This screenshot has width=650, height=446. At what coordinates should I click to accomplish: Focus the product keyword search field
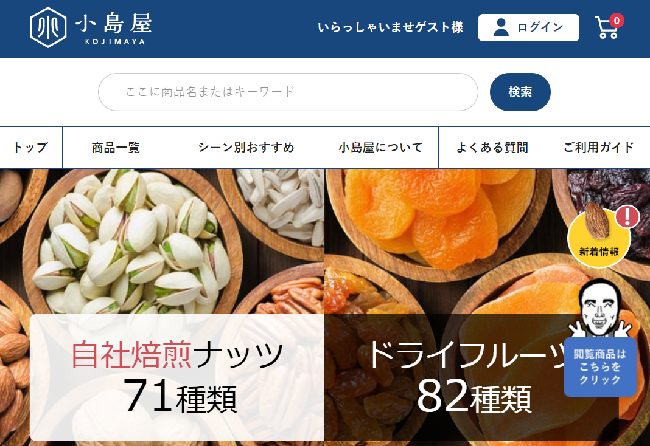tap(288, 92)
